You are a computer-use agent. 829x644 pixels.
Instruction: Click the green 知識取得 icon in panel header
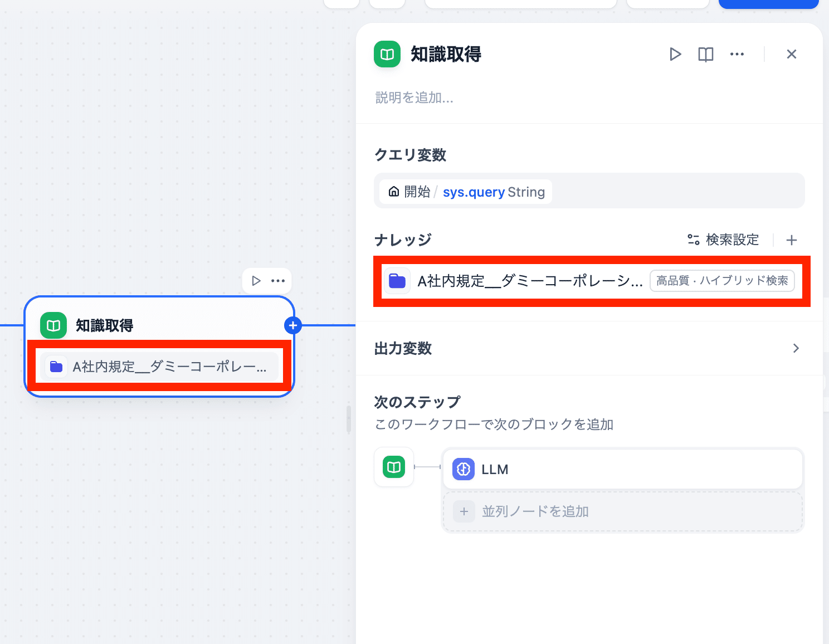(x=387, y=54)
